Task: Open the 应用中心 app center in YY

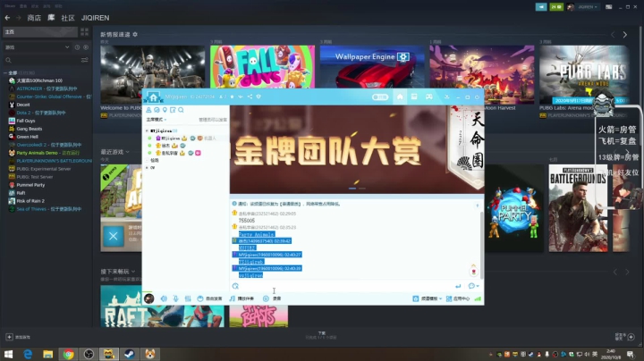Action: pyautogui.click(x=458, y=298)
